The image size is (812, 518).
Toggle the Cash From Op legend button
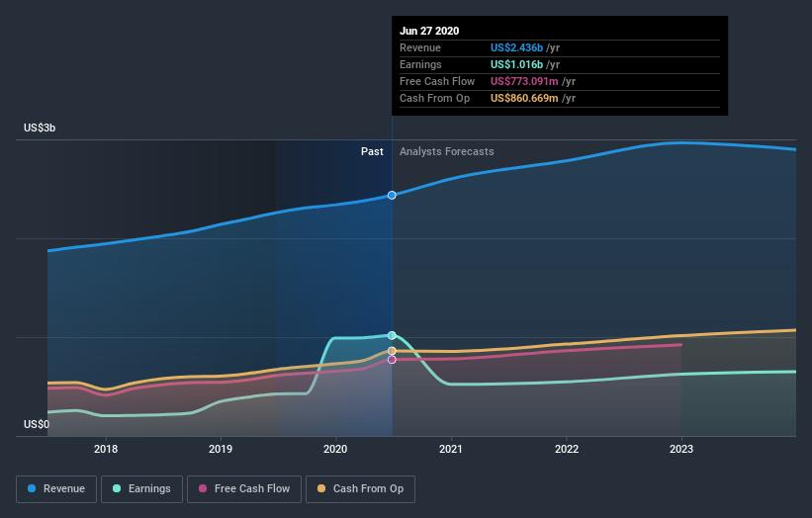[360, 489]
